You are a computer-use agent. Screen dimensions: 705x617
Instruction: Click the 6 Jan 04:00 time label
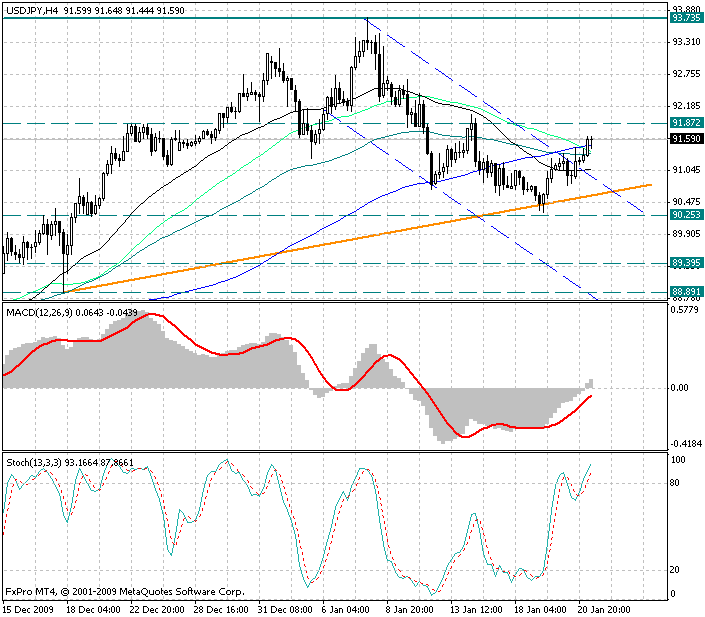[346, 610]
